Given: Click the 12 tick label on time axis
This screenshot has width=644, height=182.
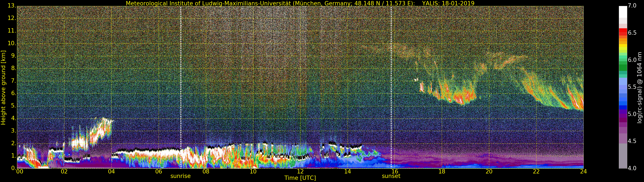Looking at the screenshot, I should click(x=300, y=172).
